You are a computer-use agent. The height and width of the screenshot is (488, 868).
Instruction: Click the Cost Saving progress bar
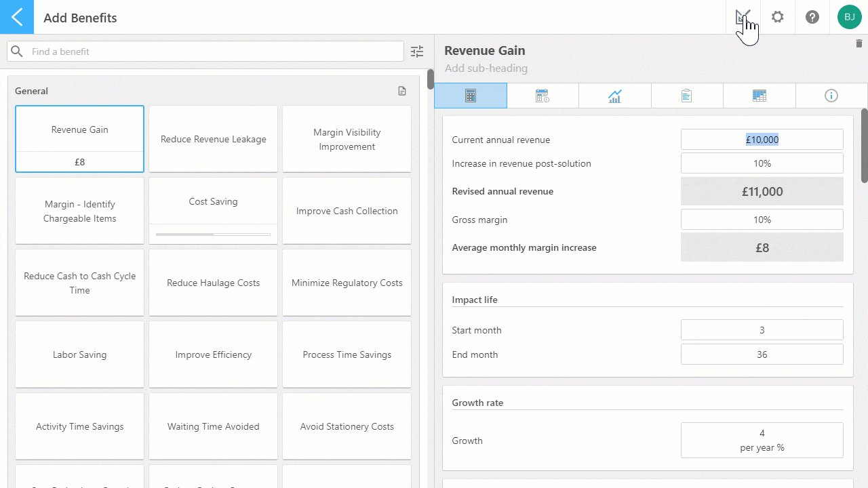(x=214, y=235)
